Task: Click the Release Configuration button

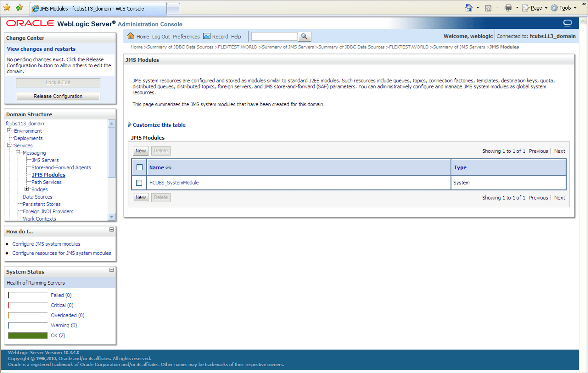Action: point(58,96)
